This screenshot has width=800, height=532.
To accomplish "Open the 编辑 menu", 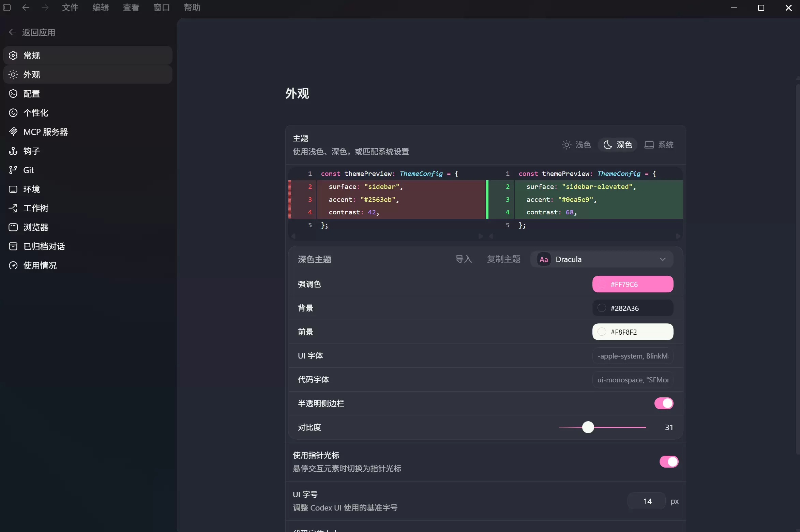I will tap(101, 7).
